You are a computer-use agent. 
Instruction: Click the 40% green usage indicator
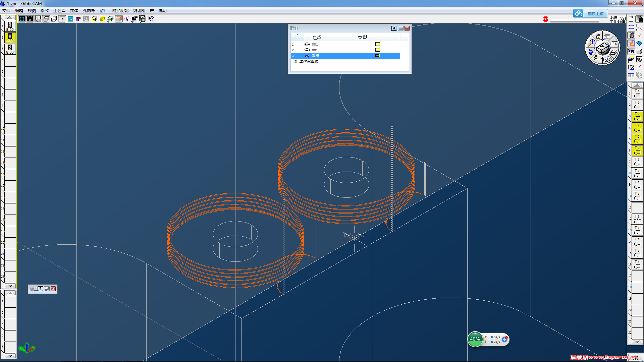pos(475,339)
